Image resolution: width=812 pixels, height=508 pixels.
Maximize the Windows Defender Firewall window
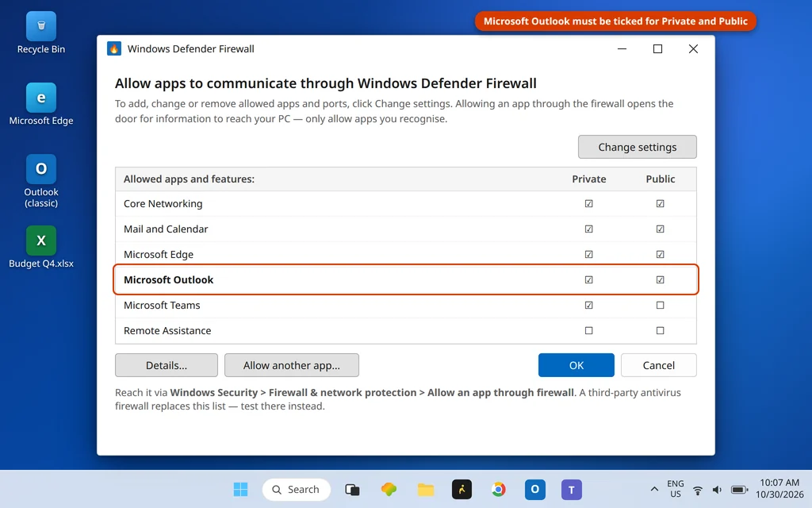click(657, 48)
